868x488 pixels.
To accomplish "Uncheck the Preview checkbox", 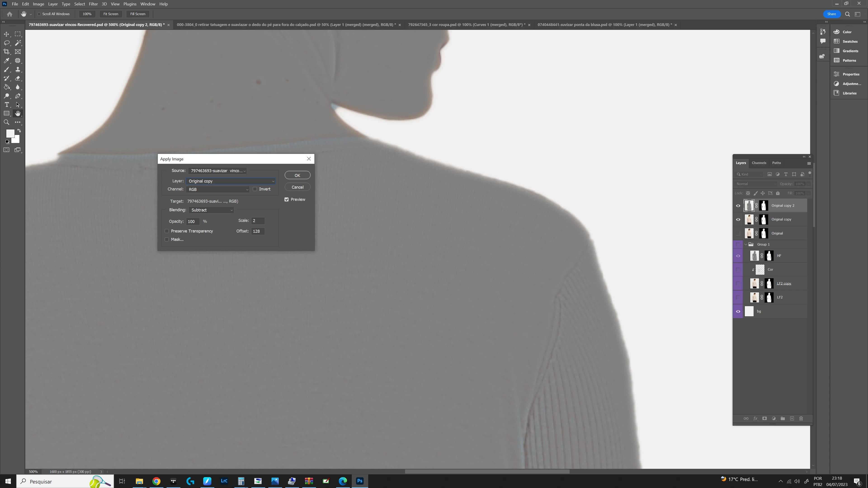I will click(287, 200).
